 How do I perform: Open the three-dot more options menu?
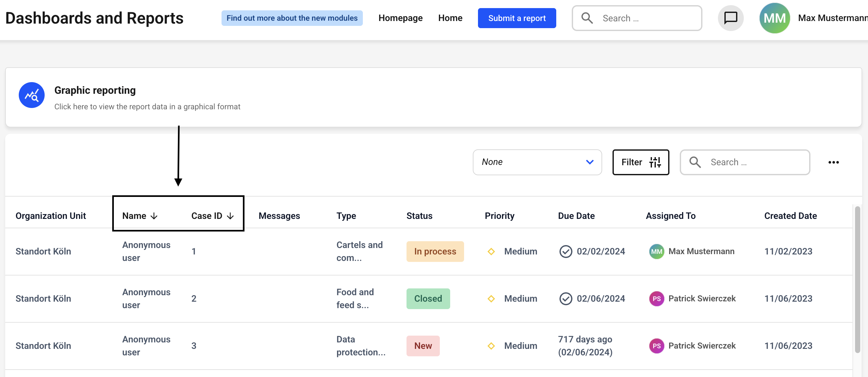[833, 162]
